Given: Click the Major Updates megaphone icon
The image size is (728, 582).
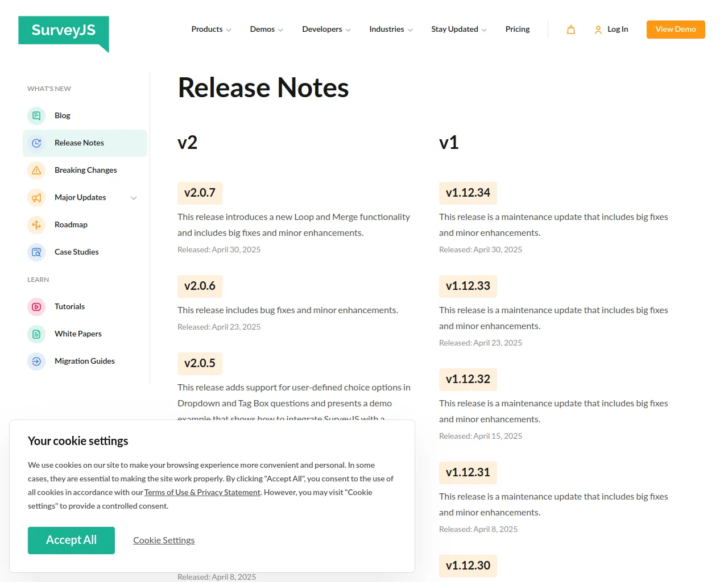Looking at the screenshot, I should (36, 198).
